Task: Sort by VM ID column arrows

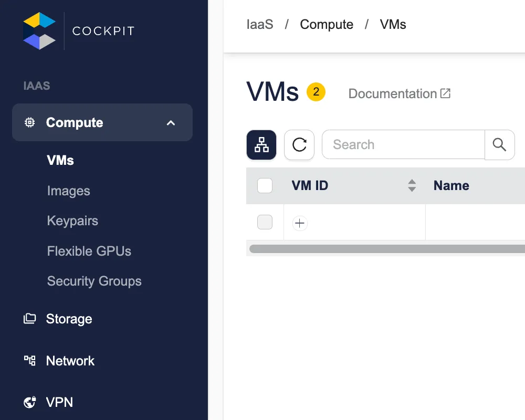Action: click(412, 185)
